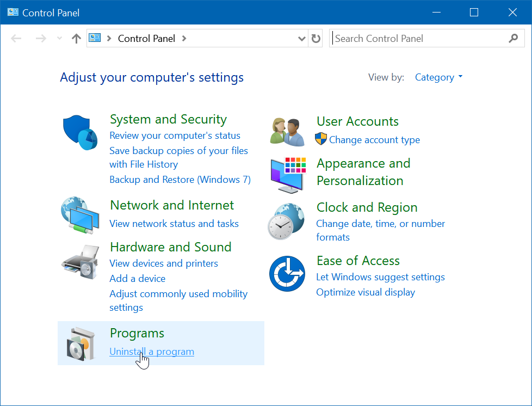This screenshot has width=532, height=406.
Task: Go forward with the Forward arrow
Action: pos(41,38)
